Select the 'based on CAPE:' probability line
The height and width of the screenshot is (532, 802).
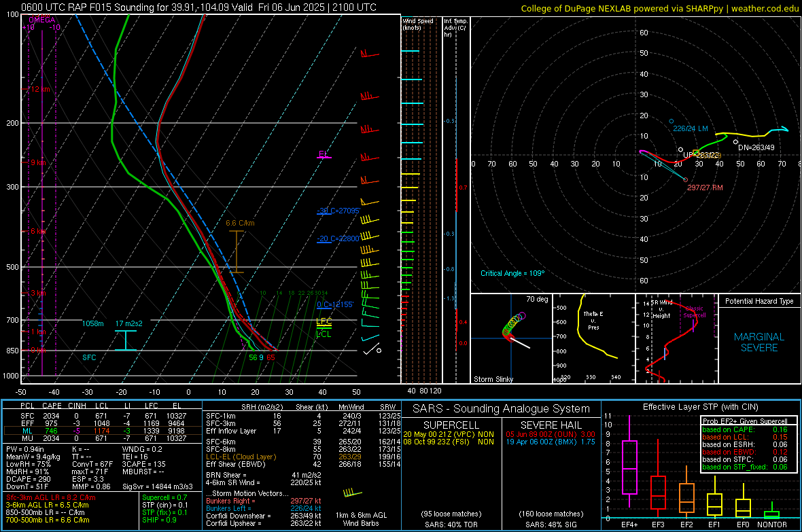click(745, 429)
